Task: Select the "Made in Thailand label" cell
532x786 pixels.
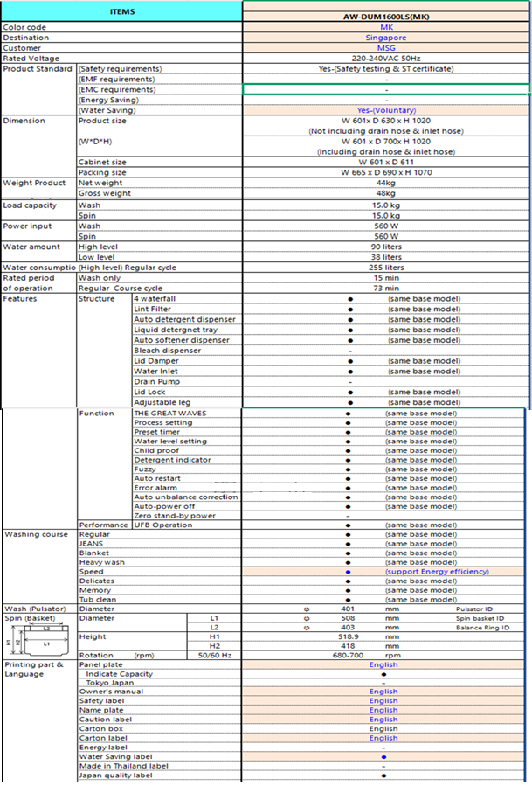Action: (159, 767)
